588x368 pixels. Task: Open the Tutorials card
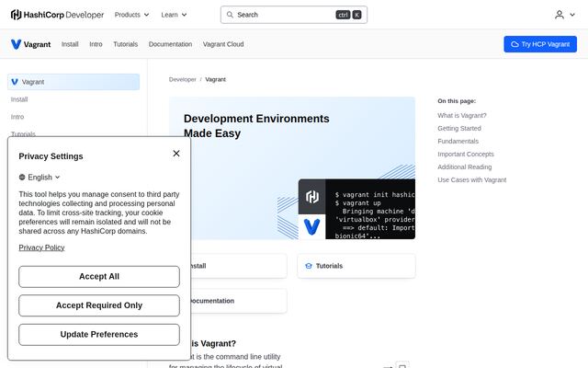356,266
